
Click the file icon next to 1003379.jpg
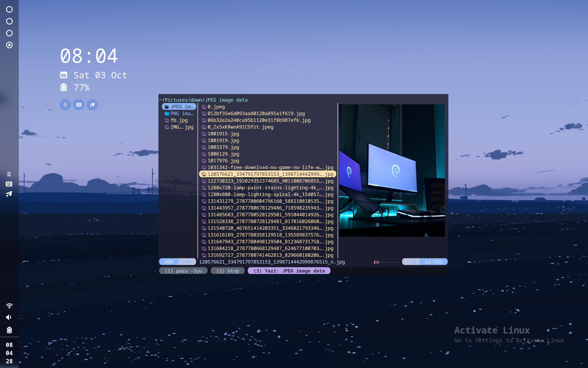204,147
